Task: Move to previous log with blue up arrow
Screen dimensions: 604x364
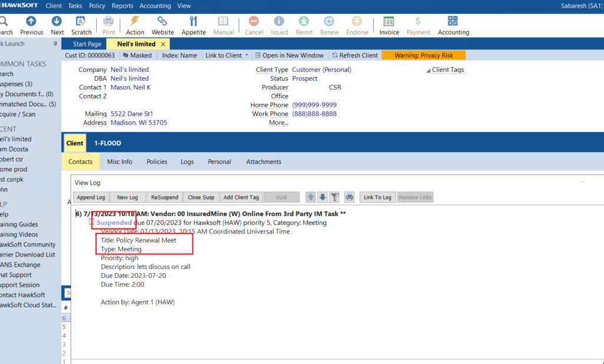Action: (310, 197)
